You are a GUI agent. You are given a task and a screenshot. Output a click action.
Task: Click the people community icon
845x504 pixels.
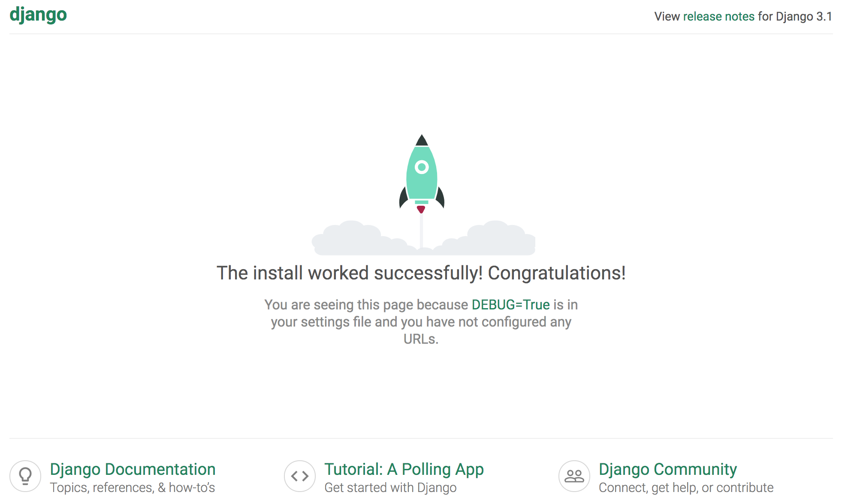(574, 476)
